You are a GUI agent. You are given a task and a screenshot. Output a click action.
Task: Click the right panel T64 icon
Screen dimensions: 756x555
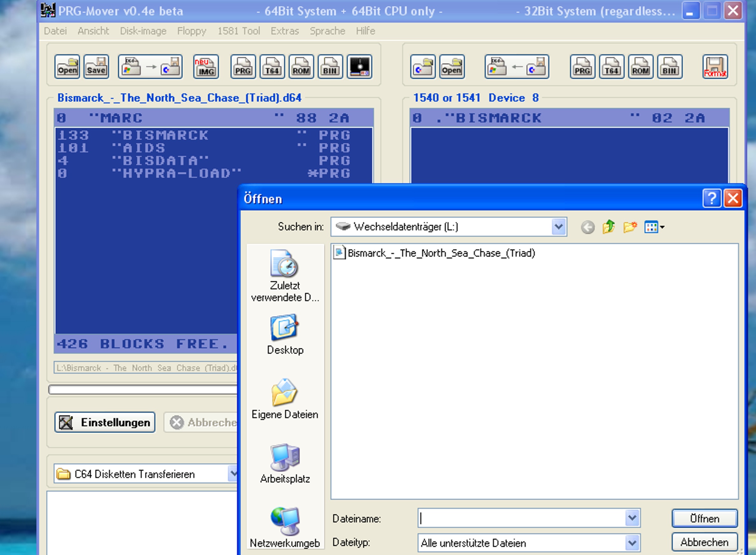(612, 66)
